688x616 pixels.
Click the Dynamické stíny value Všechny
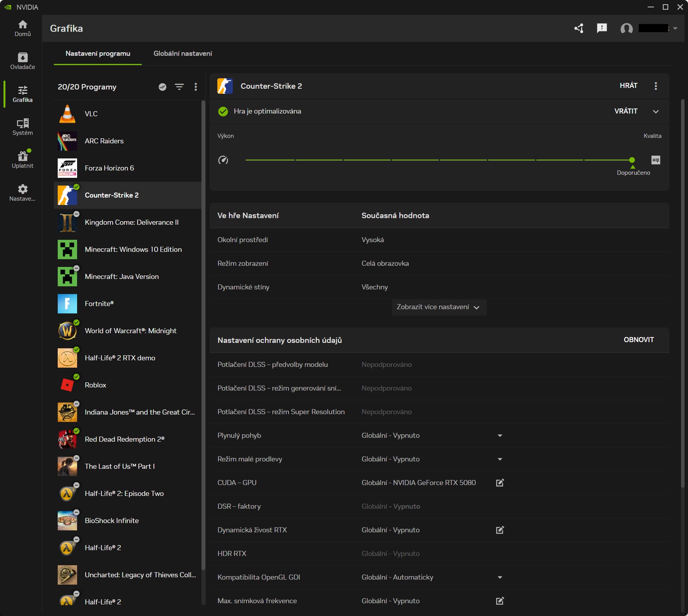coord(375,287)
